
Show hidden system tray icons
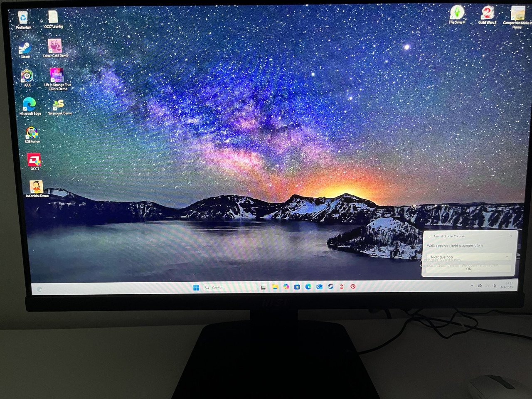click(472, 286)
